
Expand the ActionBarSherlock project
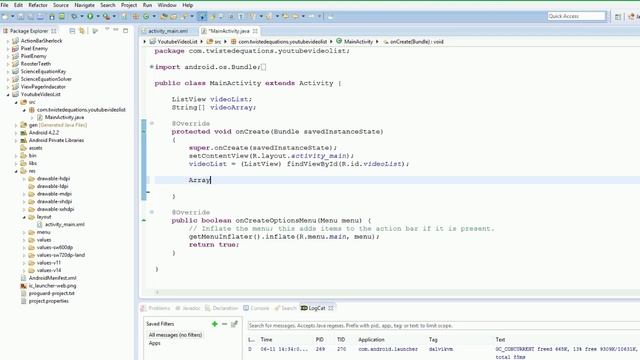[8, 41]
